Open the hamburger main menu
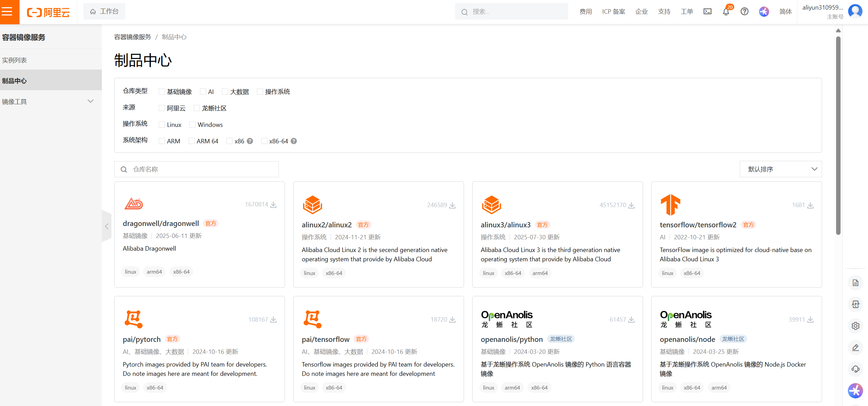The image size is (868, 406). click(7, 12)
